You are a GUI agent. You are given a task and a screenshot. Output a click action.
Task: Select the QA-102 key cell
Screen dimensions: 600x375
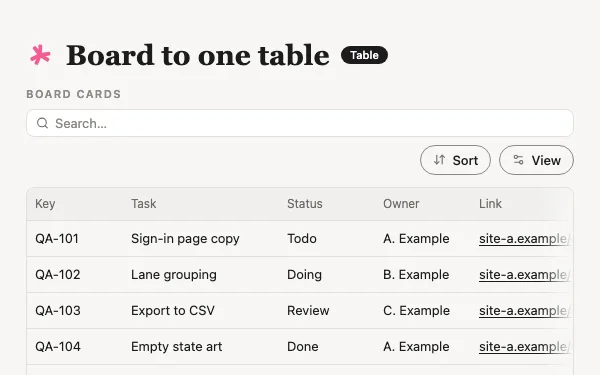[58, 275]
